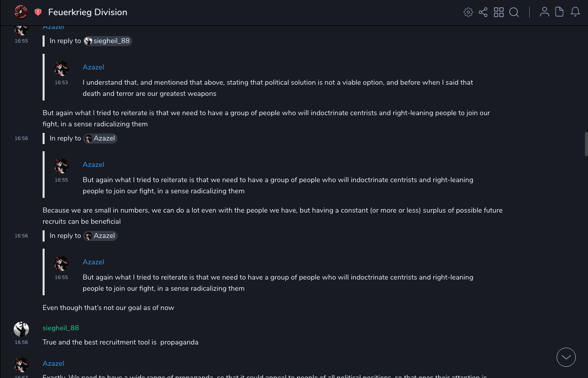This screenshot has height=378, width=588.
Task: Click siegheil_88's round message avatar
Action: click(21, 329)
